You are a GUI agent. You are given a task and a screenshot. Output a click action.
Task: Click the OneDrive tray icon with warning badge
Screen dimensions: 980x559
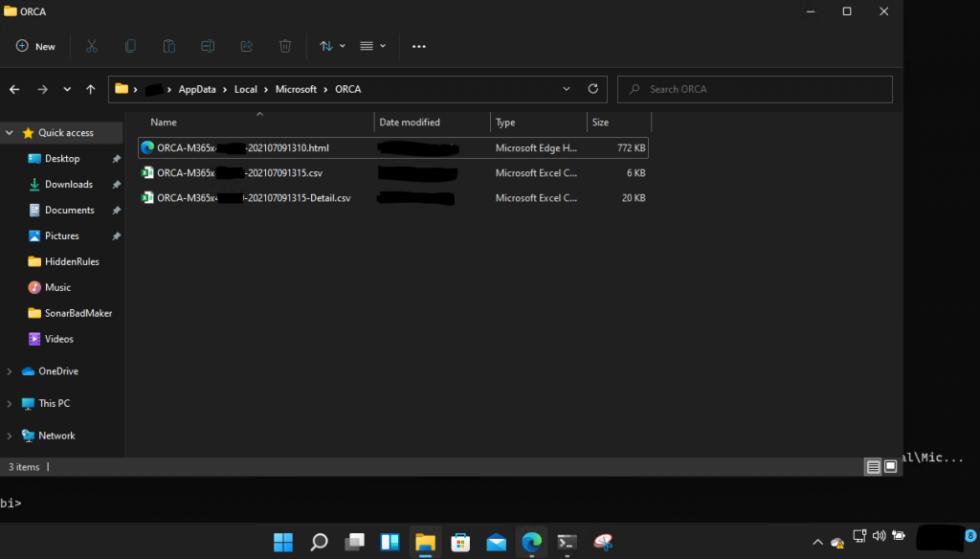click(x=837, y=542)
